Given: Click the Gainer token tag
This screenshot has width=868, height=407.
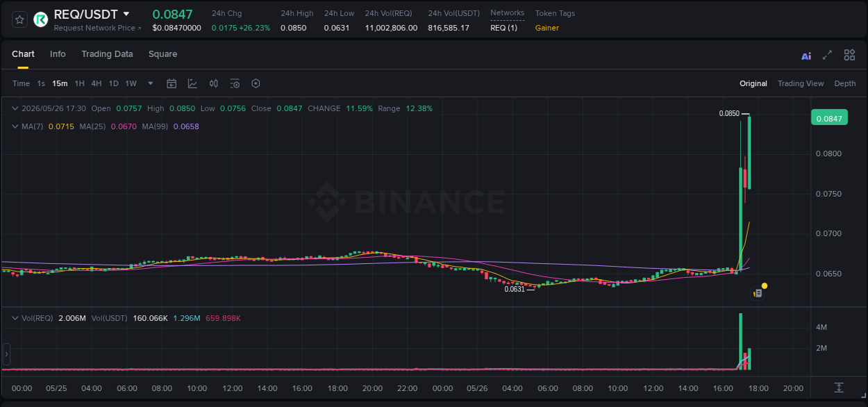Looking at the screenshot, I should 547,28.
